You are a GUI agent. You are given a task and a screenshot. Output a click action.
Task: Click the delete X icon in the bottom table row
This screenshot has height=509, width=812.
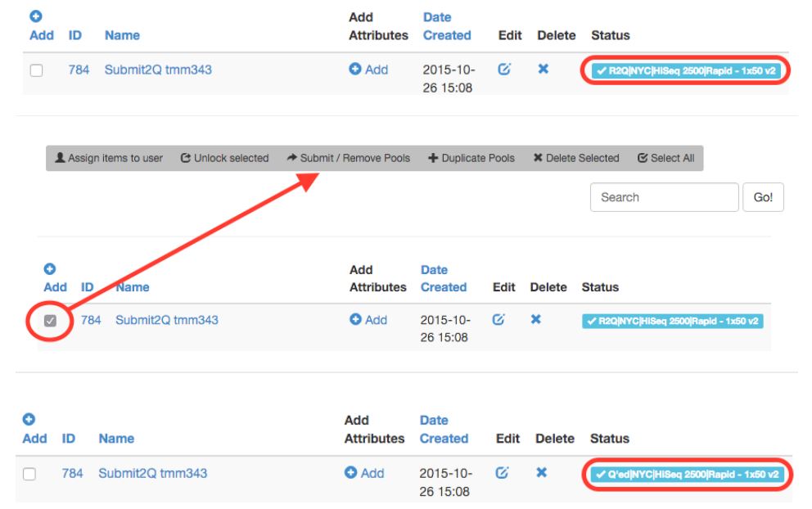(x=541, y=473)
